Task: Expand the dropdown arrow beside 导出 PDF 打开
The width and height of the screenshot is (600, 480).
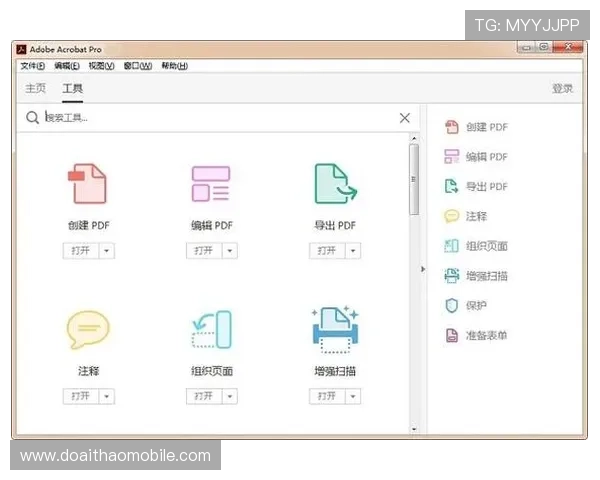Action: 353,251
